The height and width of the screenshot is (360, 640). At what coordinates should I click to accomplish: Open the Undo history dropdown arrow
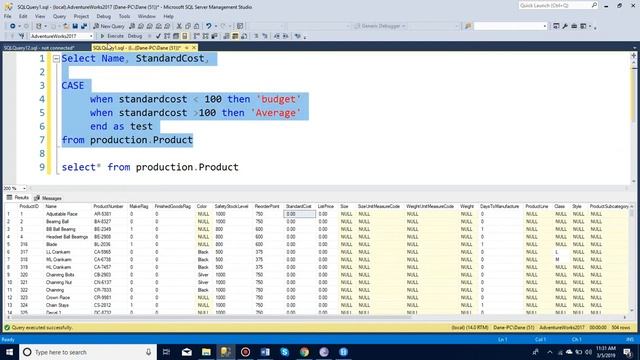[x=216, y=26]
